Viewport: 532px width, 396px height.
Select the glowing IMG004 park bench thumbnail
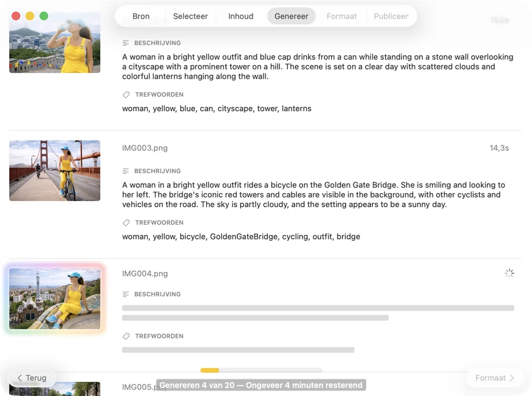[55, 299]
